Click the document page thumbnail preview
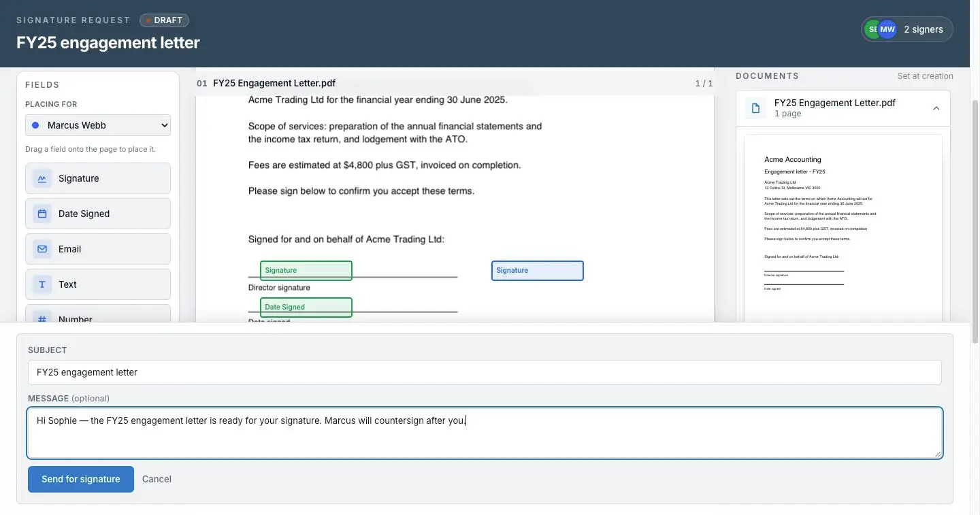The height and width of the screenshot is (515, 980). click(x=843, y=228)
